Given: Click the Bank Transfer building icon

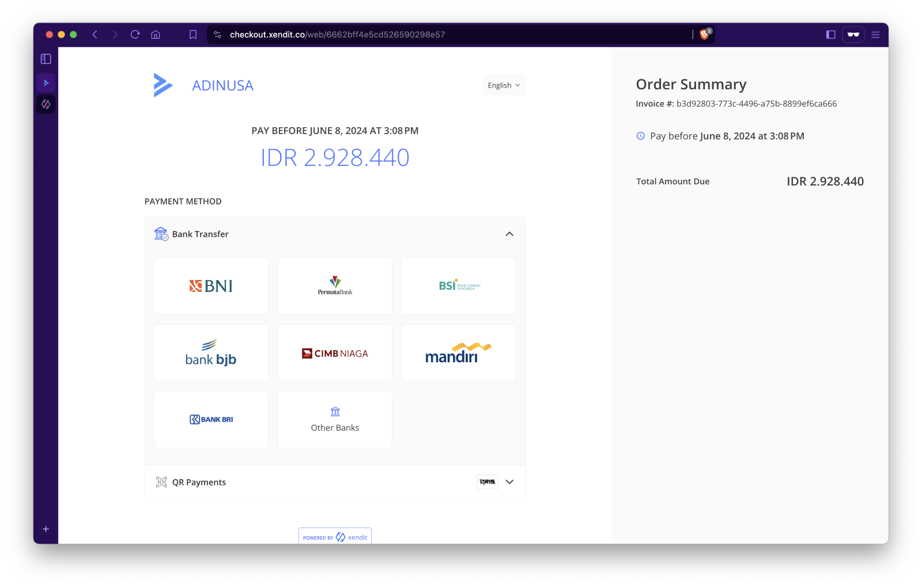Looking at the screenshot, I should point(161,233).
